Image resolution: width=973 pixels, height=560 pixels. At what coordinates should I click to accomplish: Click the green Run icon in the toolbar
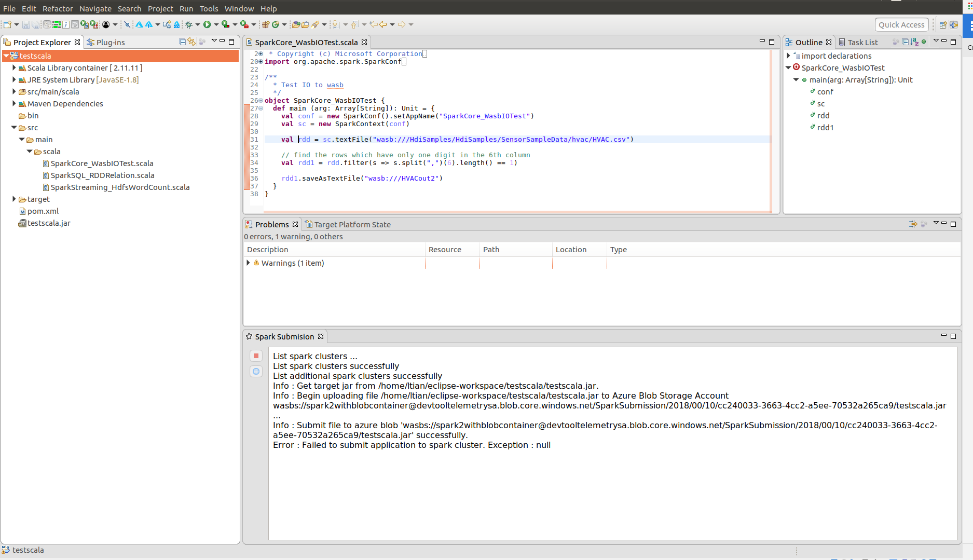pyautogui.click(x=208, y=24)
